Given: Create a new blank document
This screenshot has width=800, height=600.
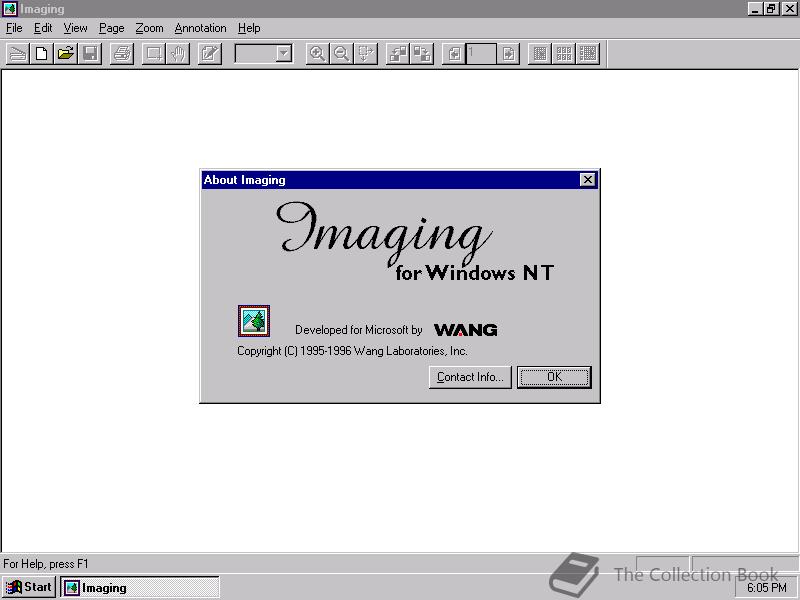Looking at the screenshot, I should click(x=41, y=54).
